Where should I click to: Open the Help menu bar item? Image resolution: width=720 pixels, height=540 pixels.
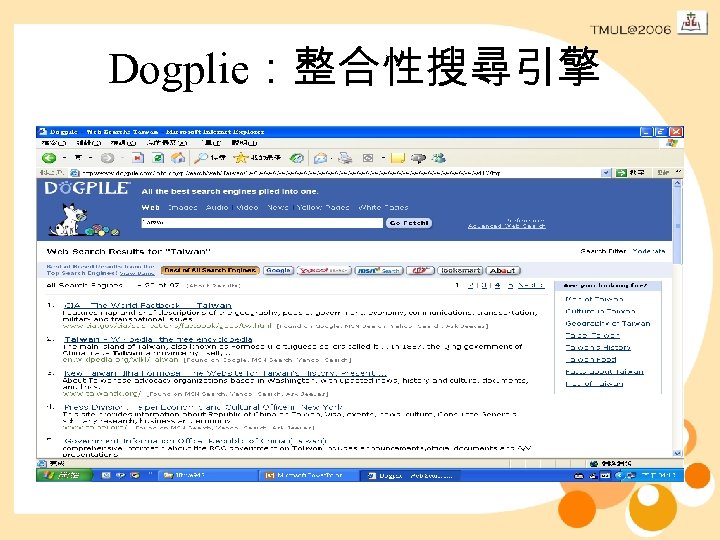(244, 143)
